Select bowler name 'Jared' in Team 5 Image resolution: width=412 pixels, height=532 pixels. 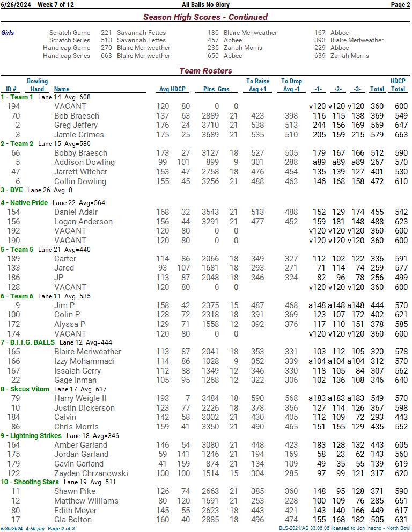64,268
